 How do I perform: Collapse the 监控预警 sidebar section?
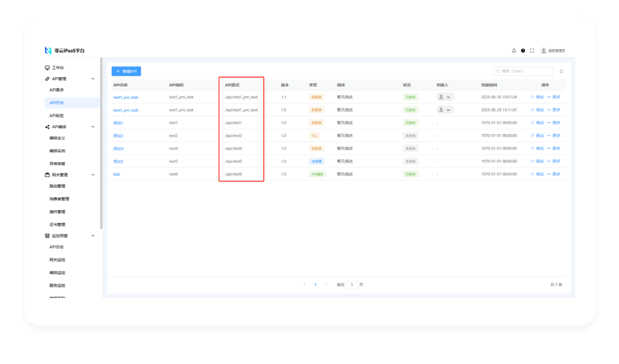click(93, 236)
